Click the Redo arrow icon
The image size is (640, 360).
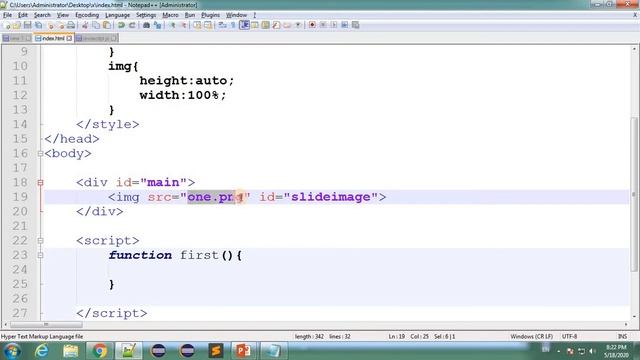click(132, 25)
